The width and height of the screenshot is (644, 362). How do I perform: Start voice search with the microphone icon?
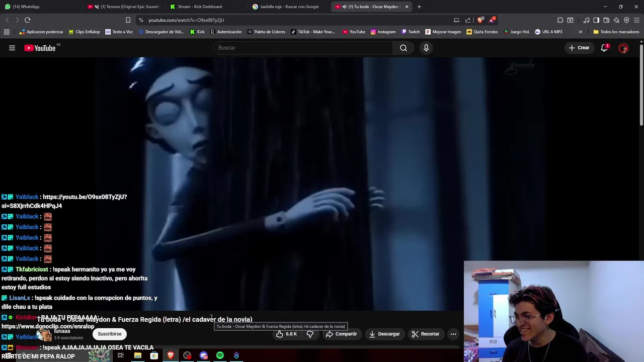click(426, 48)
